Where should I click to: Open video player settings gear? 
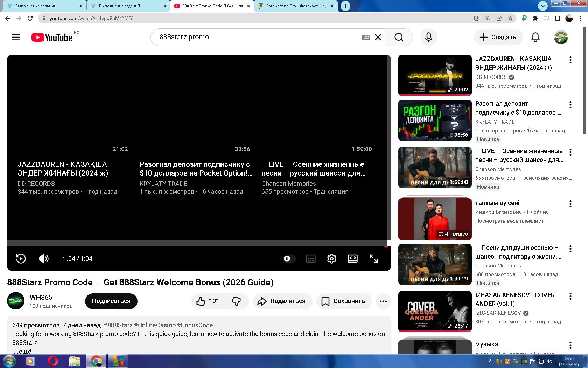click(x=331, y=259)
